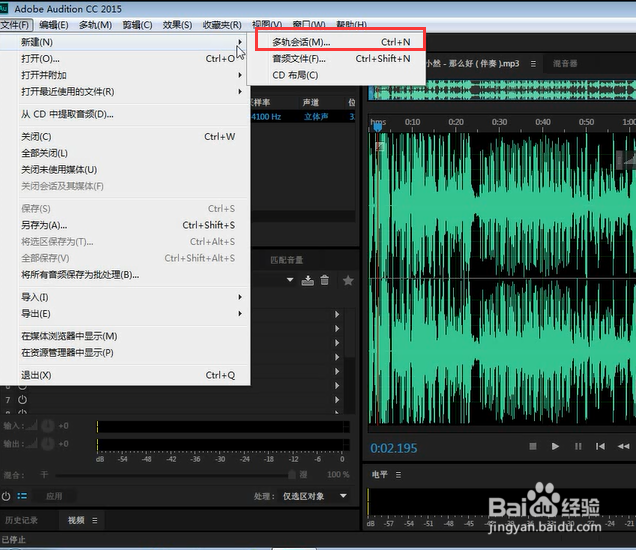This screenshot has height=550, width=636.
Task: Click the 声道 column header
Action: (311, 103)
